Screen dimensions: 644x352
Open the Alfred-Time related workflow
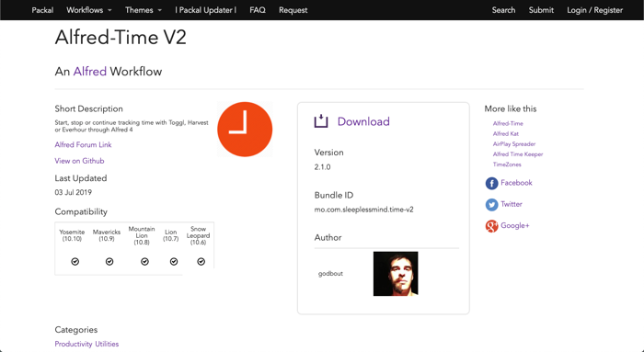point(508,123)
